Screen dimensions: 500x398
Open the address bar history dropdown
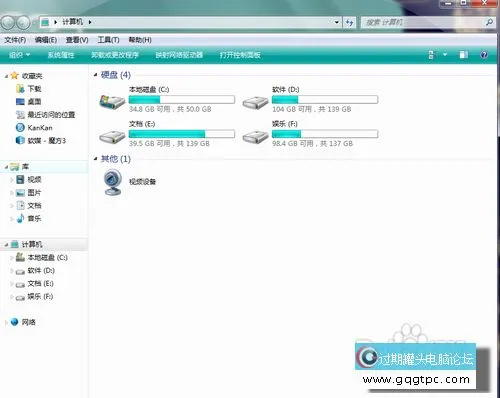337,22
